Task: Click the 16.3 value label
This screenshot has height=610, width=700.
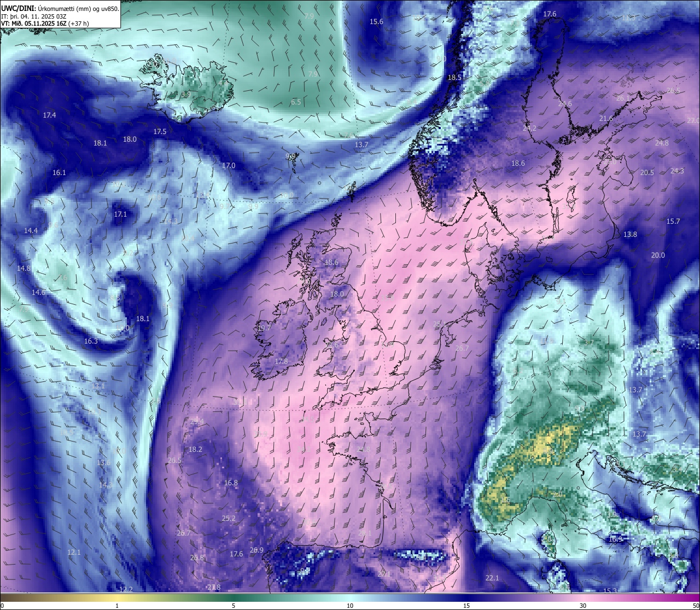Action: pos(91,341)
